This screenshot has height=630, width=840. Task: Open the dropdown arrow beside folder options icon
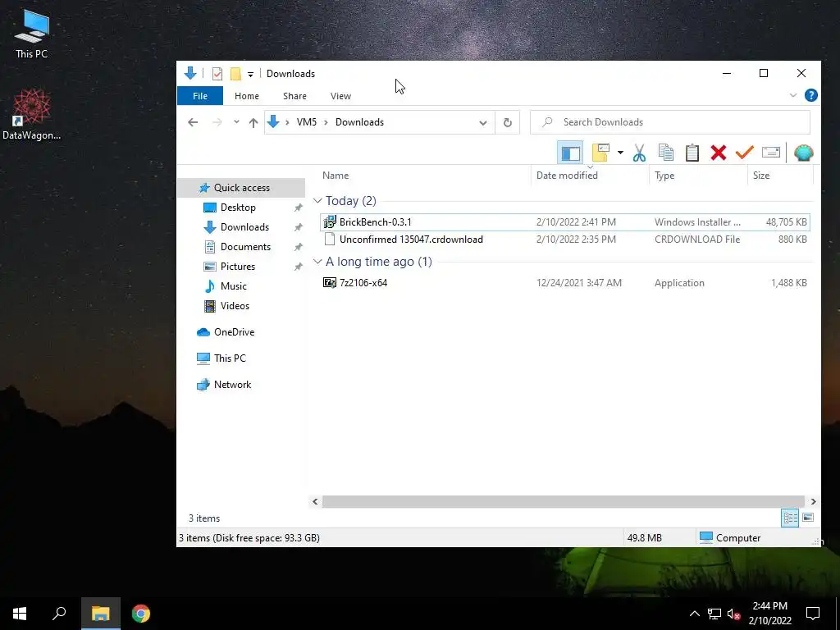click(x=620, y=153)
